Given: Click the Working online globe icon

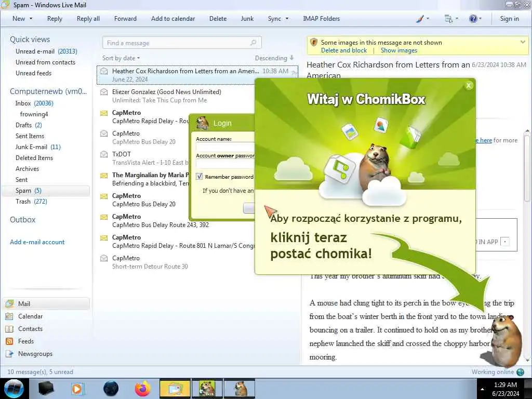Looking at the screenshot, I should 521,372.
